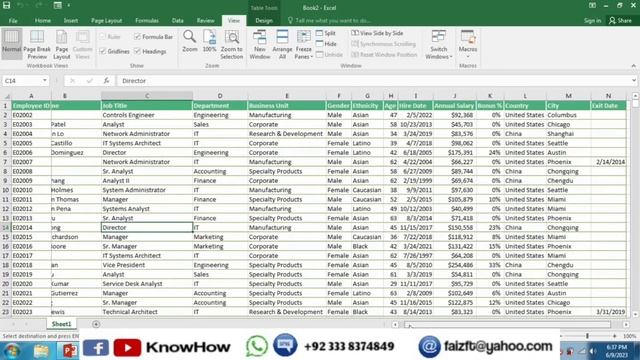Open Customize Quick Access Toolbar dropdown
This screenshot has width=640, height=360.
[69, 5]
